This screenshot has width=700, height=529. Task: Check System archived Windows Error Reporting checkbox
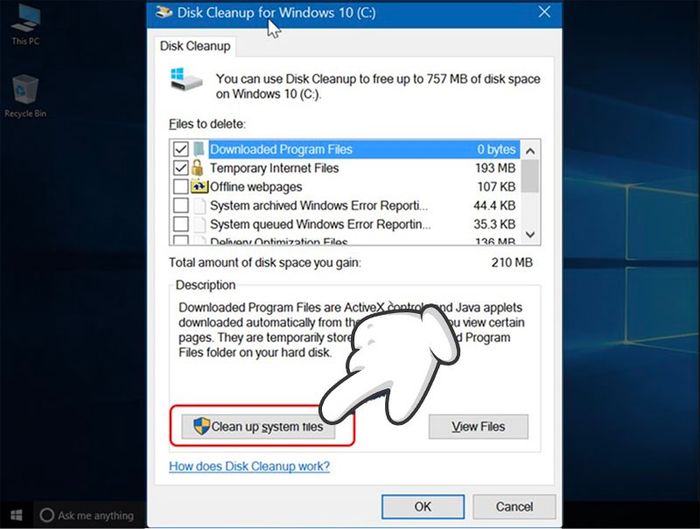(181, 205)
